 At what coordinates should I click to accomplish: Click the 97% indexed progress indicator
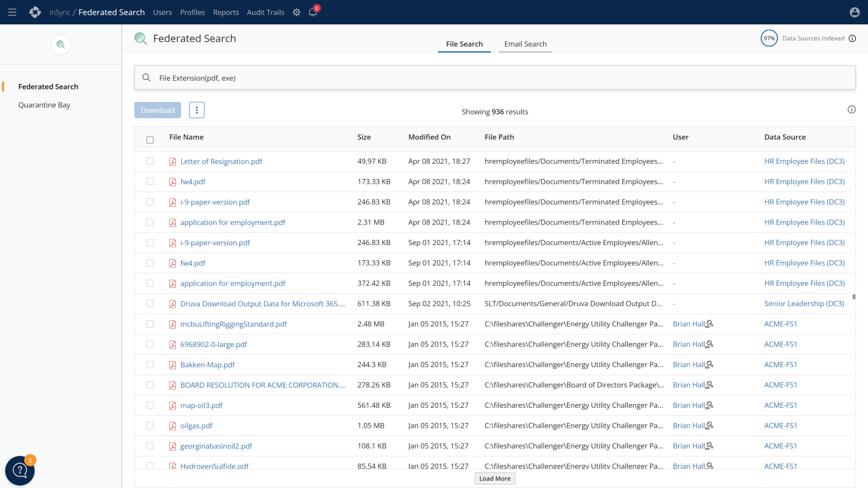[x=769, y=38]
